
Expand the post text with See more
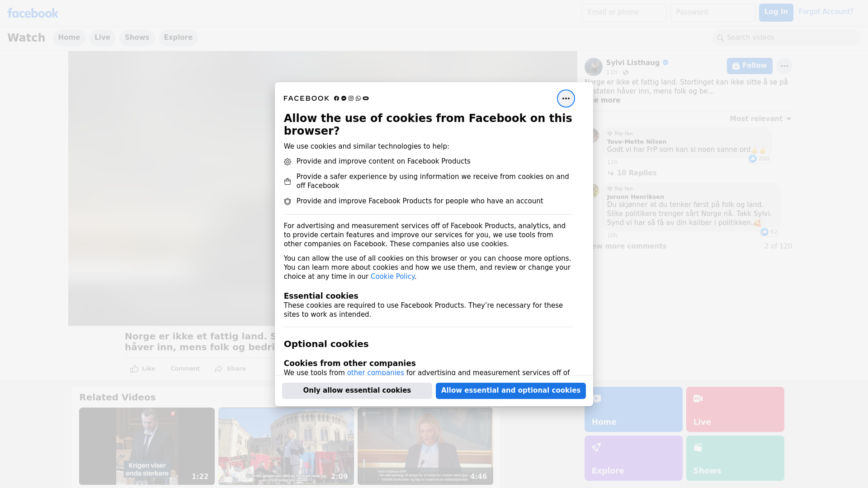(606, 100)
